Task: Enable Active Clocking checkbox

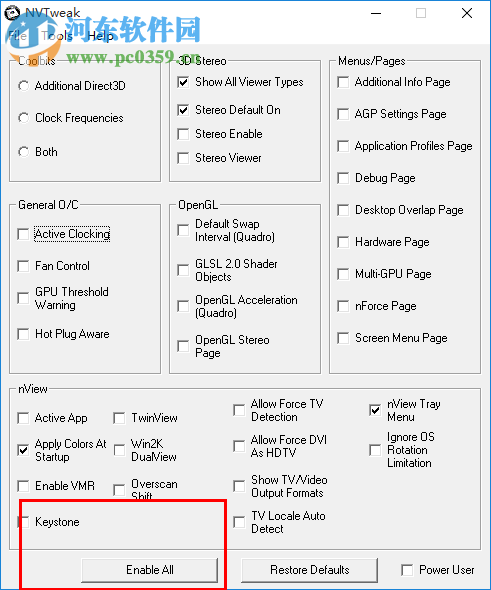Action: pos(23,234)
